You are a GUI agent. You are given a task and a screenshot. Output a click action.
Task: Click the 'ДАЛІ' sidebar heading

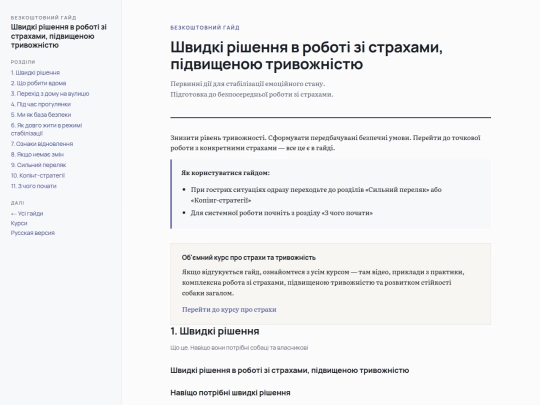click(x=18, y=203)
